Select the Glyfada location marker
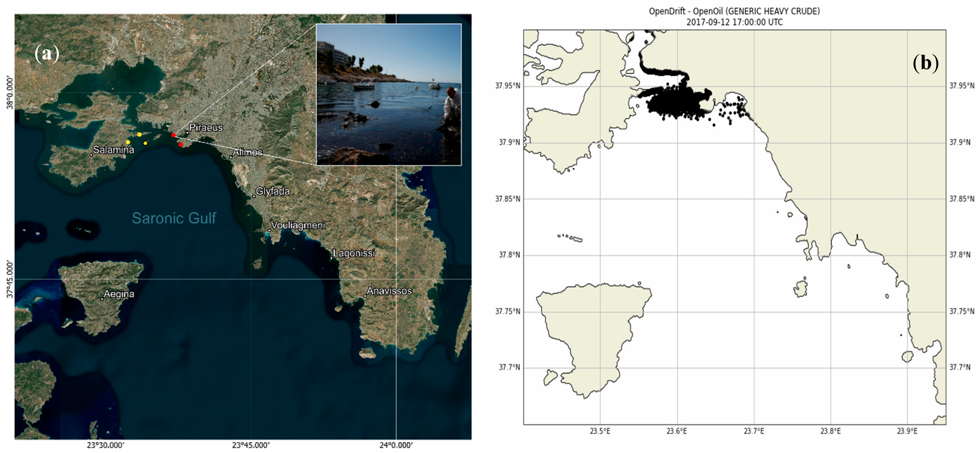 click(254, 196)
